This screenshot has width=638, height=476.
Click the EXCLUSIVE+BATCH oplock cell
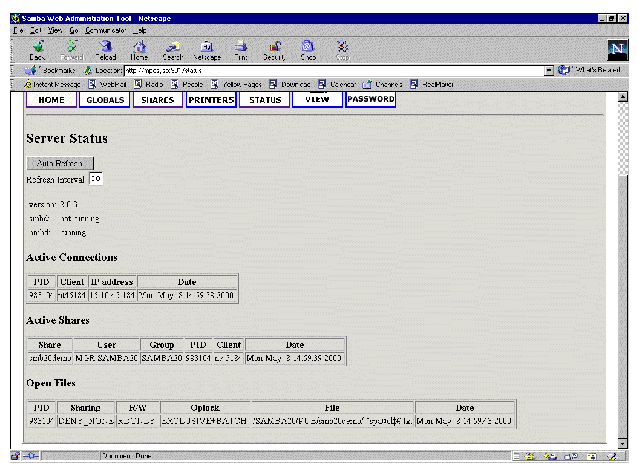pyautogui.click(x=205, y=421)
